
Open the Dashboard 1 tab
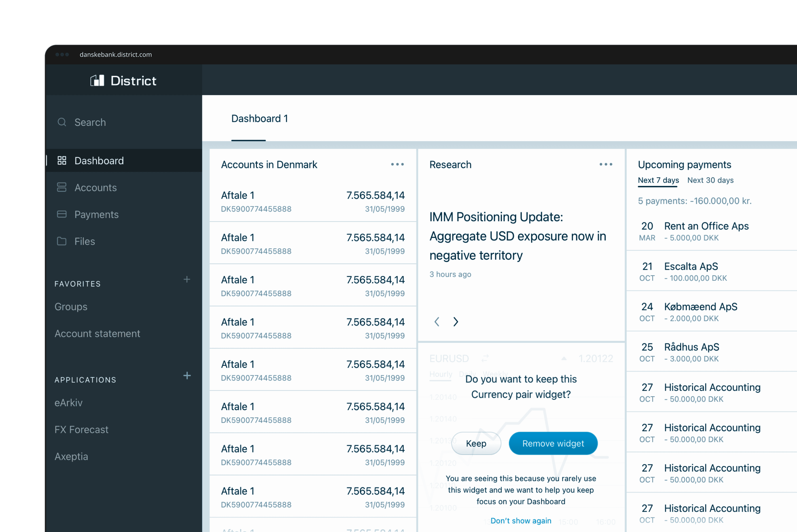coord(260,118)
